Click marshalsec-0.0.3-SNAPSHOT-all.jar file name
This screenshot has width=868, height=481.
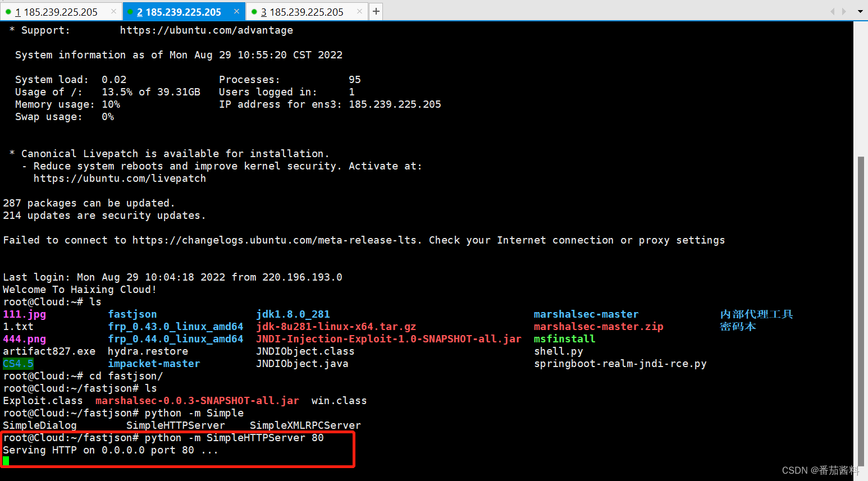(x=197, y=401)
